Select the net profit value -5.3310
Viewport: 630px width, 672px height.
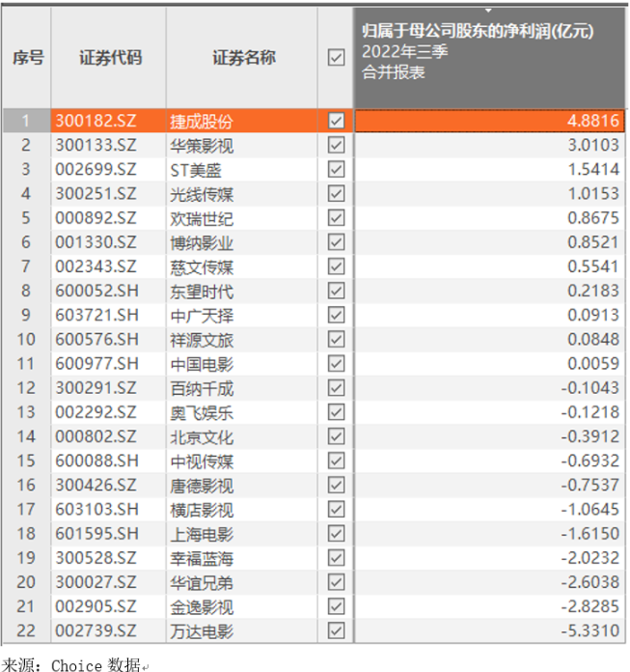click(x=590, y=630)
